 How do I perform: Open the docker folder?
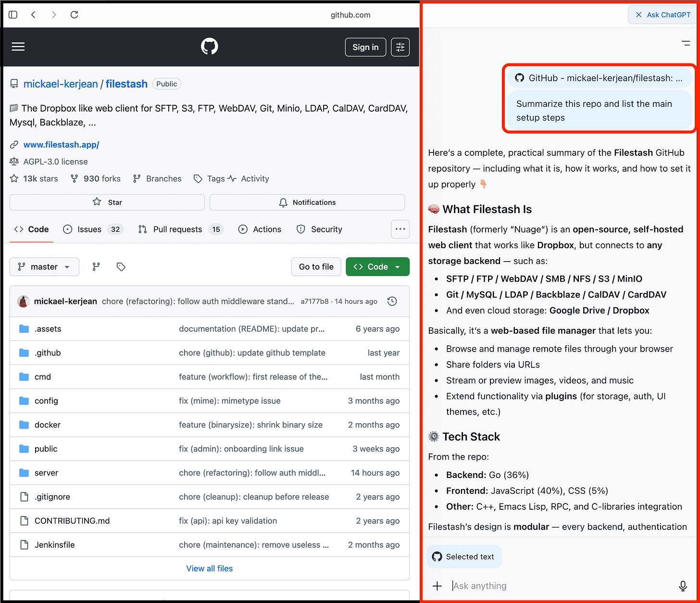(48, 425)
